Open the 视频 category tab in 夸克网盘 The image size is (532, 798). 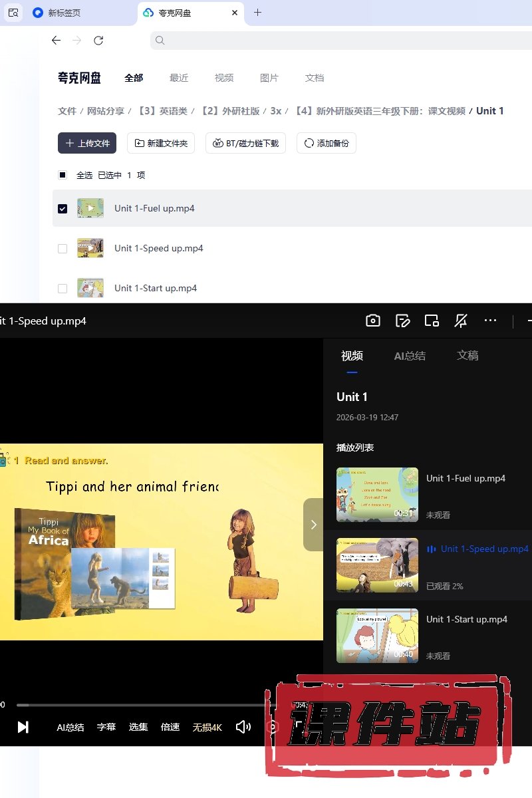(x=224, y=78)
